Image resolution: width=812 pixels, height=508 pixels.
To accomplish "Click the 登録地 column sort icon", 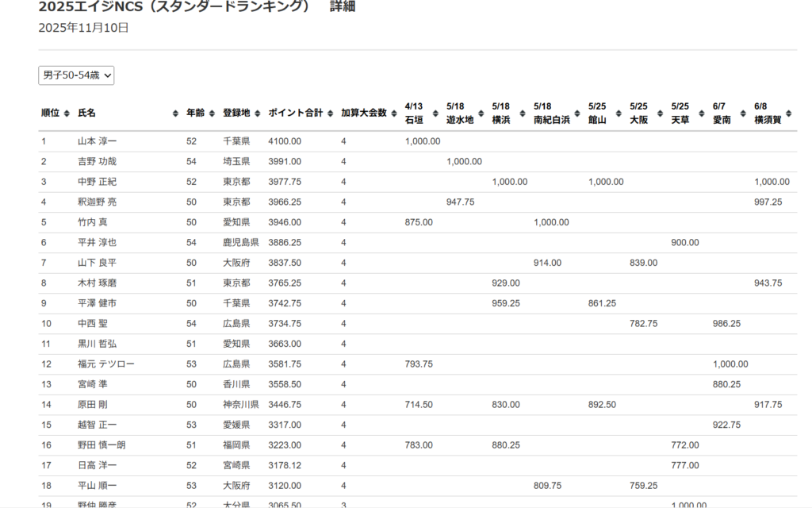I will click(x=258, y=114).
